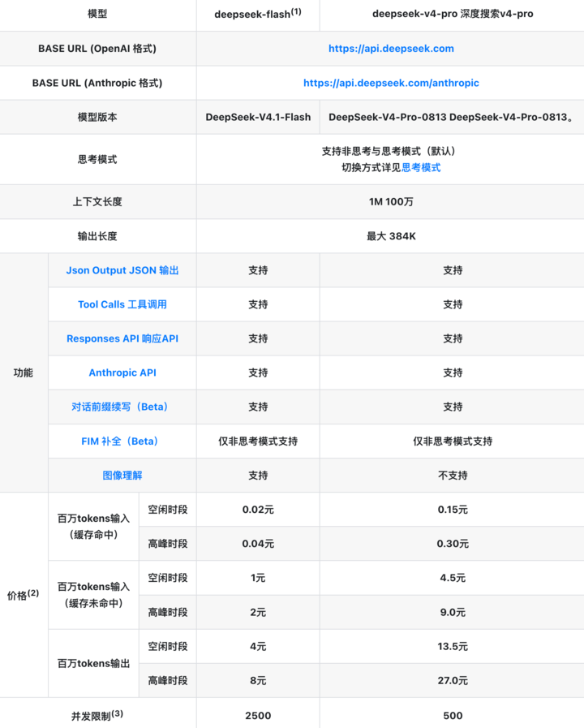
Task: Select the DeepSeek-V4-Pro-0813 version cell
Action: tap(451, 117)
